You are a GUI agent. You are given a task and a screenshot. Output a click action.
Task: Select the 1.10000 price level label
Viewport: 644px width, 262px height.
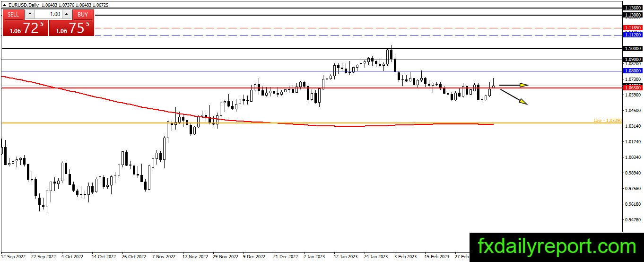(633, 48)
